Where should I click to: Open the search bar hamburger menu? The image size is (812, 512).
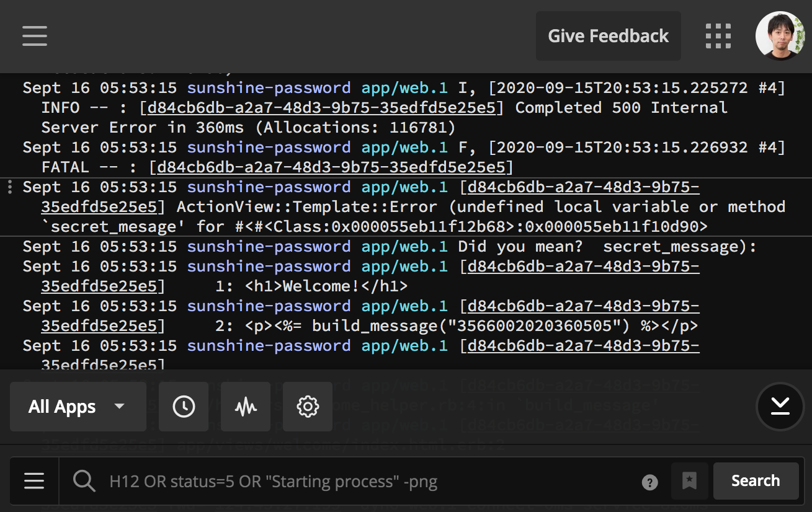coord(34,480)
